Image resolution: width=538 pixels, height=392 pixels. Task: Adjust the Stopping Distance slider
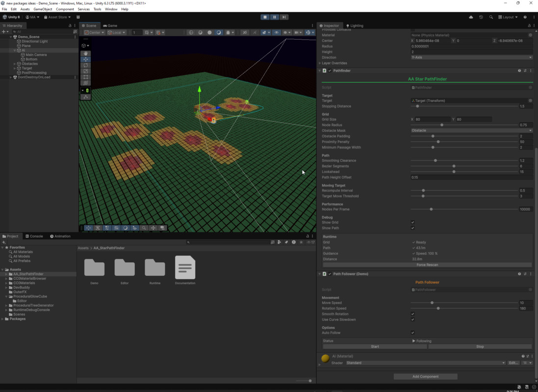click(464, 106)
